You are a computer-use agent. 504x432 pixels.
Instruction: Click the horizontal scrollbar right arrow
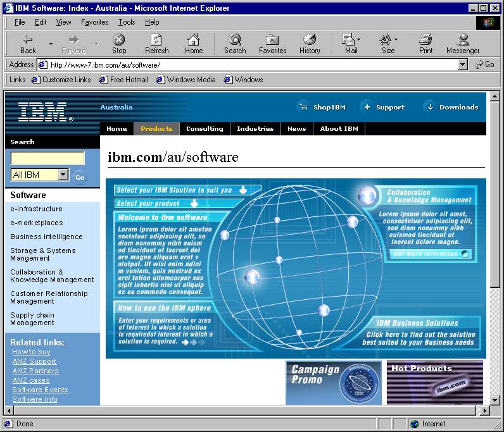point(484,410)
